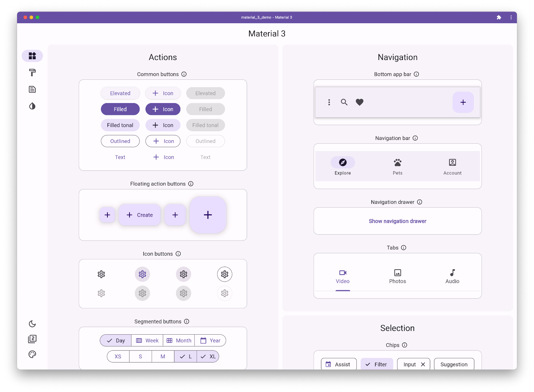Click the filled tonal Icon button with plus
This screenshot has height=392, width=534.
coord(163,125)
